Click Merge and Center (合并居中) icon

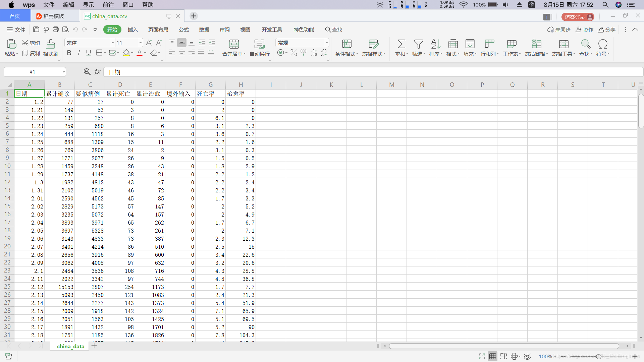click(x=234, y=44)
